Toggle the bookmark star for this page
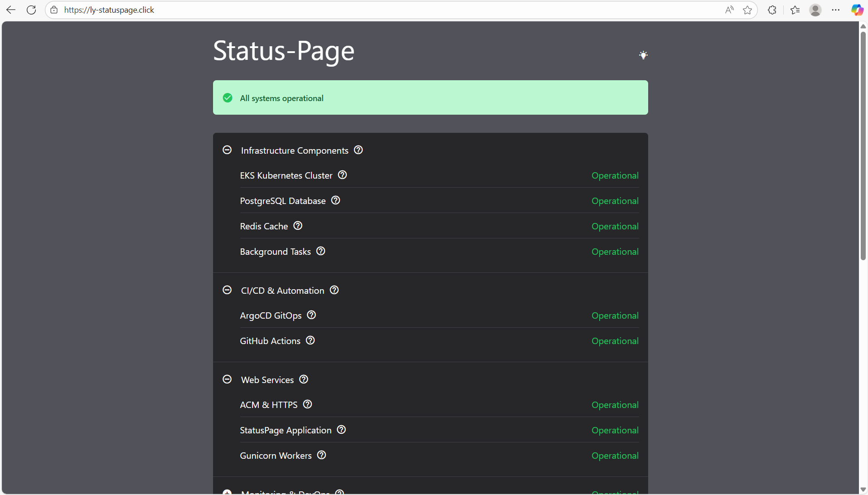Screen dimensions: 868x495 747,10
